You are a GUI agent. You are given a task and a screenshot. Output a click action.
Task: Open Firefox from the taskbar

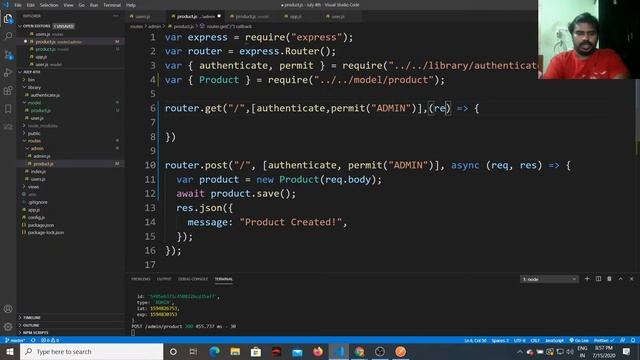[318, 351]
